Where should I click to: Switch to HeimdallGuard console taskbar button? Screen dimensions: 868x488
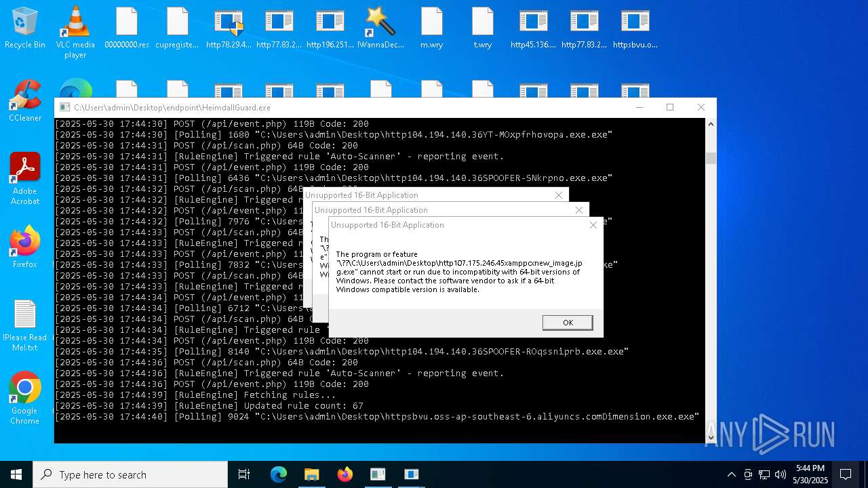378,474
